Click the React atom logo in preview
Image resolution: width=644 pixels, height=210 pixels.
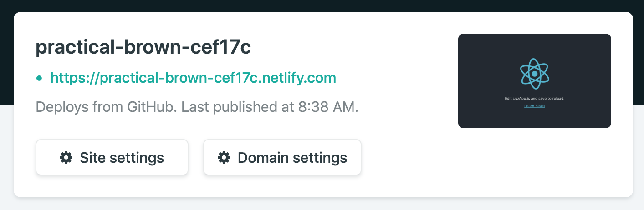pyautogui.click(x=534, y=74)
